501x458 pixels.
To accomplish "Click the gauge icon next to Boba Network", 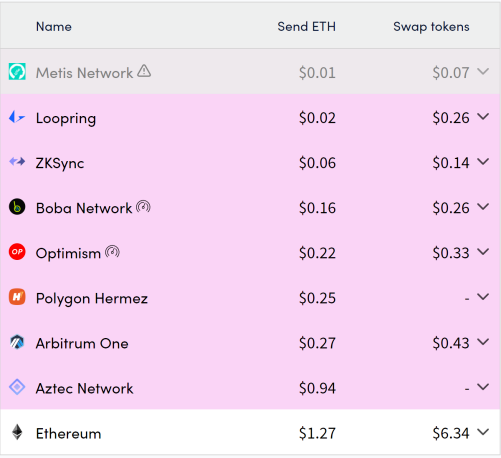I will tap(143, 207).
